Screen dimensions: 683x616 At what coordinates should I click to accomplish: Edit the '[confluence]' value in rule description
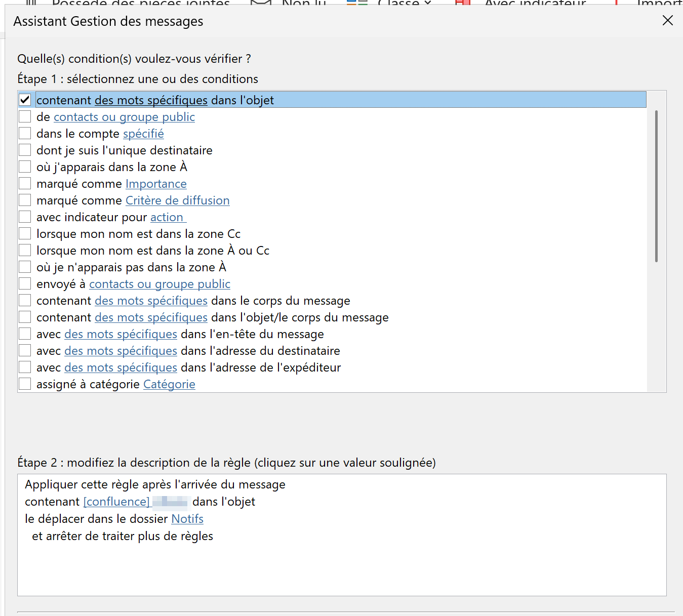[x=116, y=502]
